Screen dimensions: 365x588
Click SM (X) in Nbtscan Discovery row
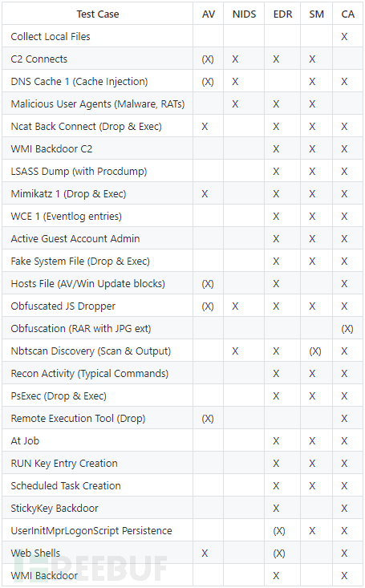point(315,351)
